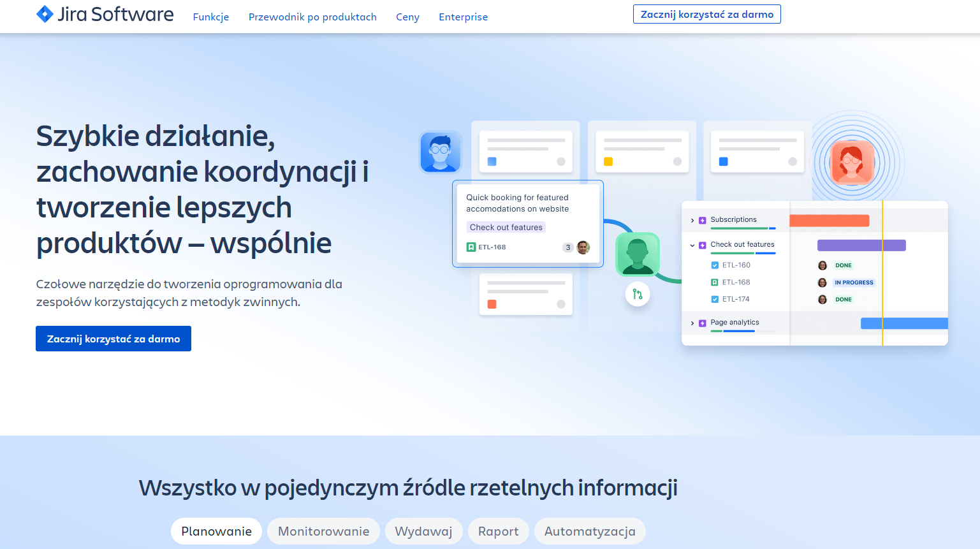Expand the Page analytics epic row
The height and width of the screenshot is (549, 980).
pyautogui.click(x=692, y=323)
